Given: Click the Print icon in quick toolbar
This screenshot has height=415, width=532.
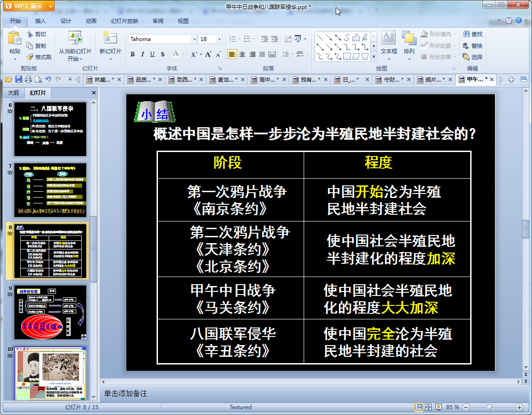Looking at the screenshot, I should coord(28,80).
